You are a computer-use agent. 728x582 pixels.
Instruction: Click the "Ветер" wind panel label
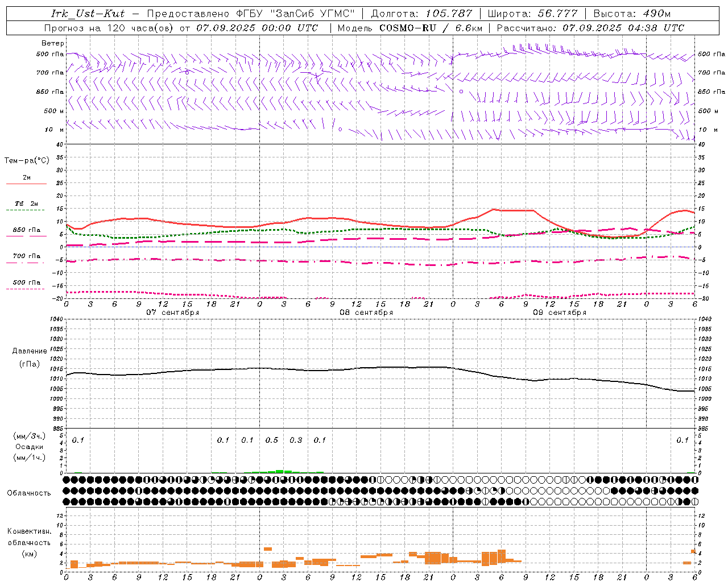[53, 43]
